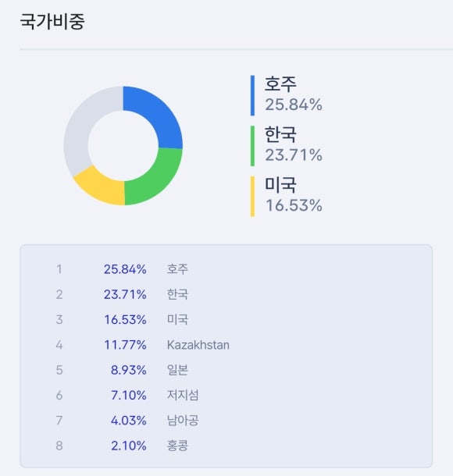This screenshot has width=453, height=476.
Task: Click the 11.77% percentage value
Action: 125,345
